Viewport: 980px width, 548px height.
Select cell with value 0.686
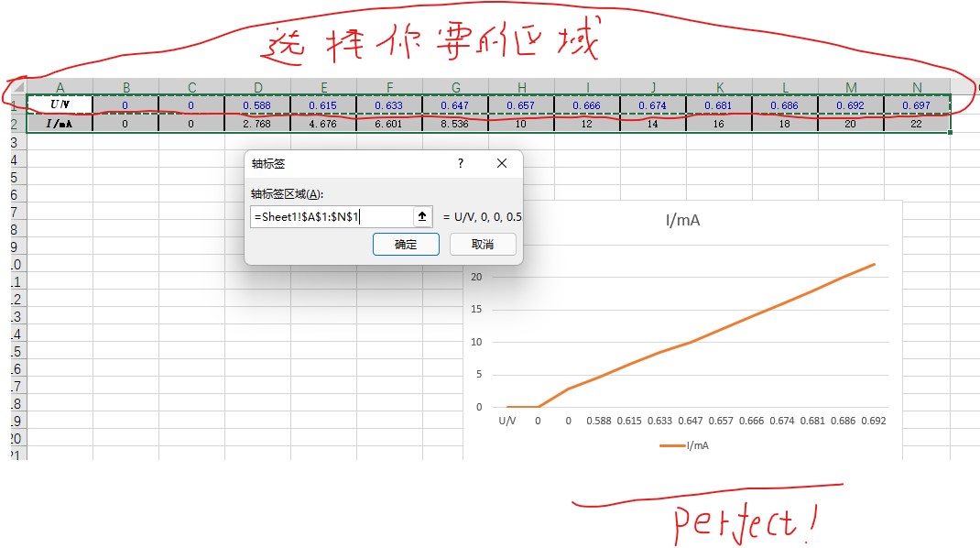[x=785, y=105]
